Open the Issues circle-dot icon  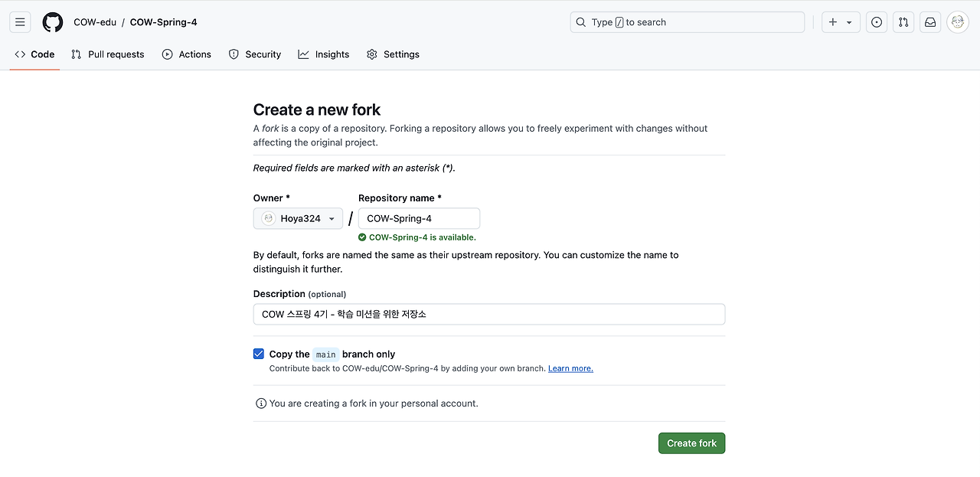[877, 22]
